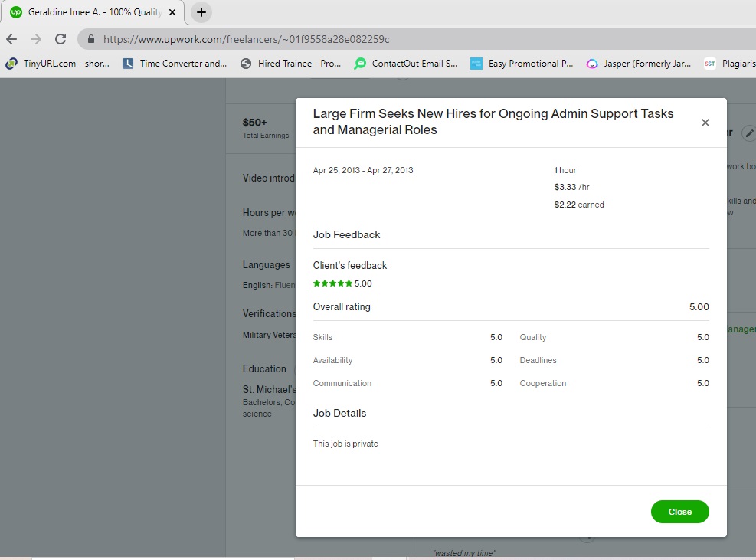Click the browser back arrow

pos(11,39)
